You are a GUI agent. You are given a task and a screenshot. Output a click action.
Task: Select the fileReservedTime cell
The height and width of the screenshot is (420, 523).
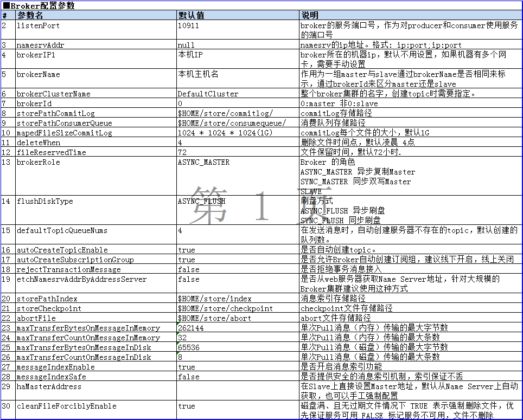pos(96,152)
